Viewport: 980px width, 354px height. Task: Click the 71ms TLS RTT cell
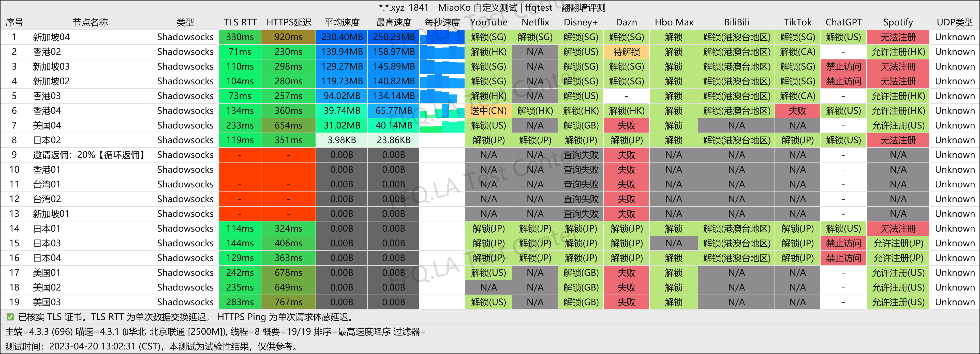[x=240, y=52]
